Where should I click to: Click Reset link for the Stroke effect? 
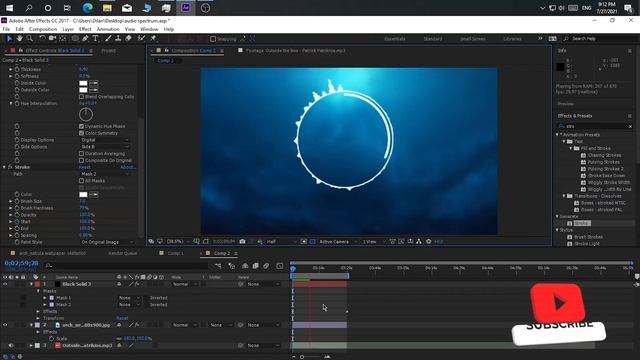coord(84,167)
